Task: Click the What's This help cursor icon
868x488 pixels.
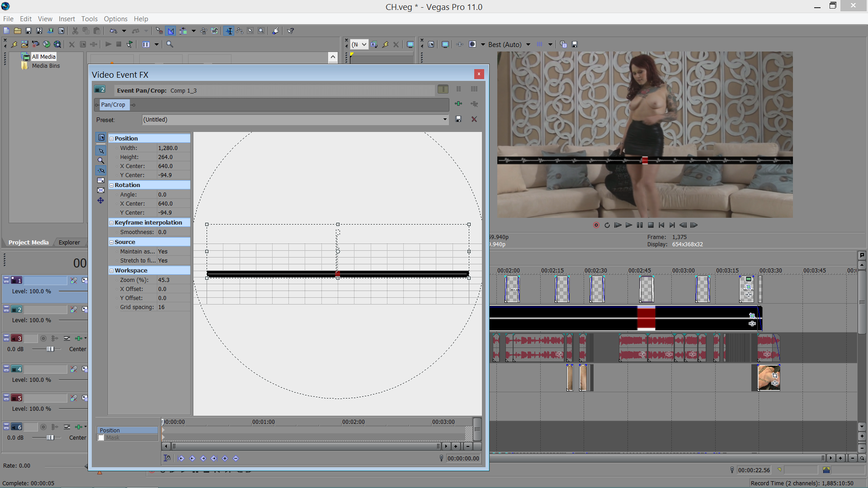Action: [291, 31]
